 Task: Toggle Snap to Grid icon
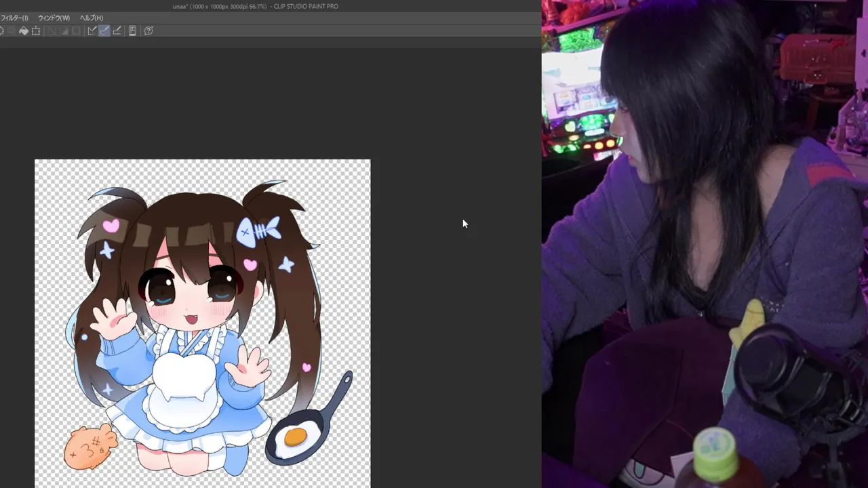click(117, 30)
